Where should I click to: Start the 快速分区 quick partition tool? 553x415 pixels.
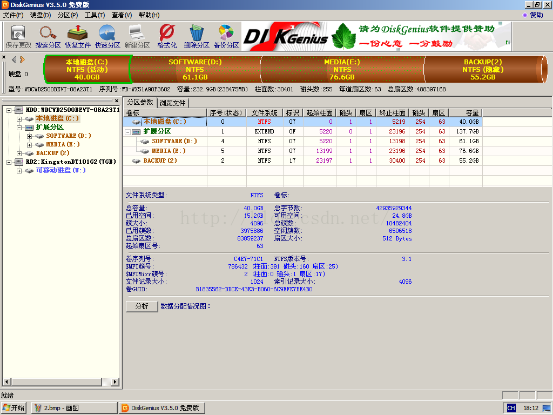107,36
